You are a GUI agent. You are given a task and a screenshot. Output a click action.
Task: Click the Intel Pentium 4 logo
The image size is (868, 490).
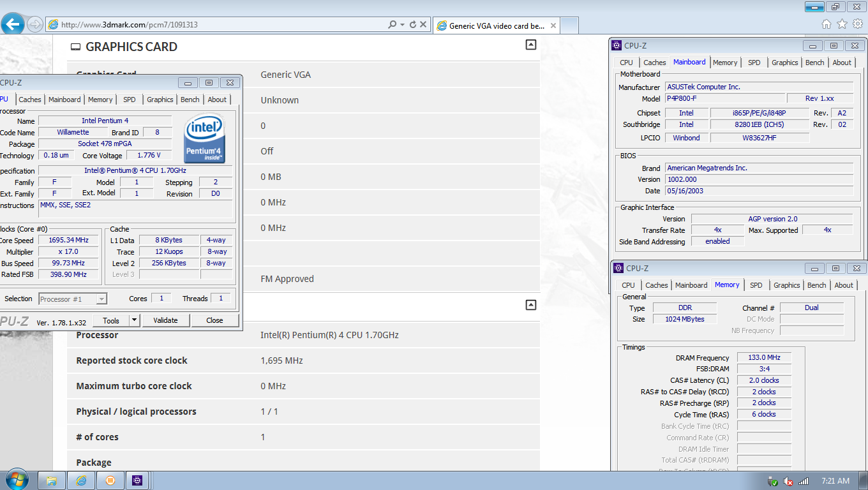pyautogui.click(x=204, y=137)
